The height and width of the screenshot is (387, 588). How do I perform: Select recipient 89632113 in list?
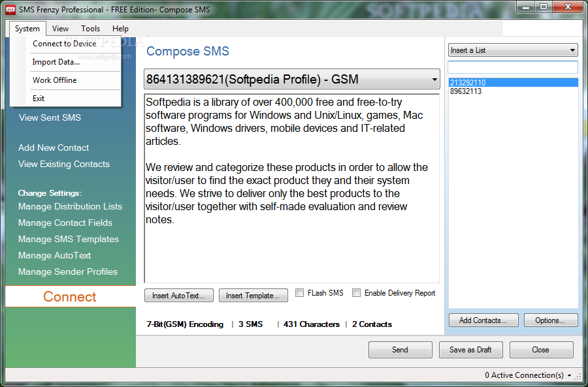514,91
